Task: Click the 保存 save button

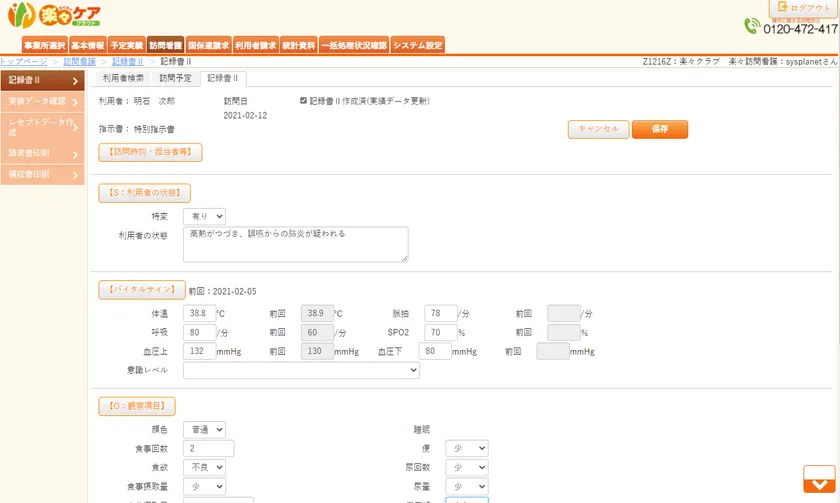Action: 659,129
